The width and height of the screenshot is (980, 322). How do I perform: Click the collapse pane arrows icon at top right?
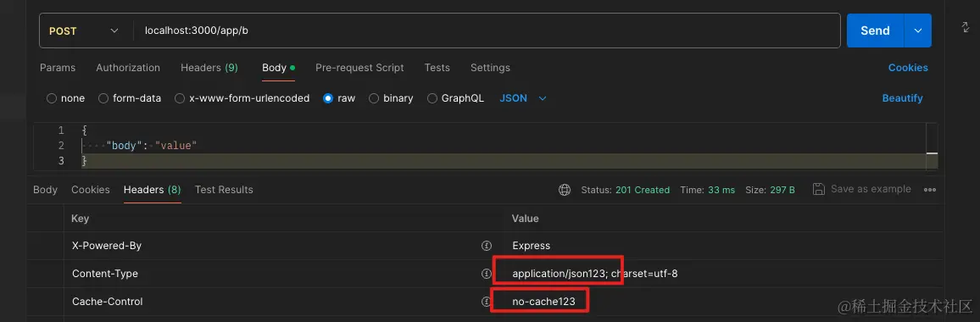click(965, 27)
